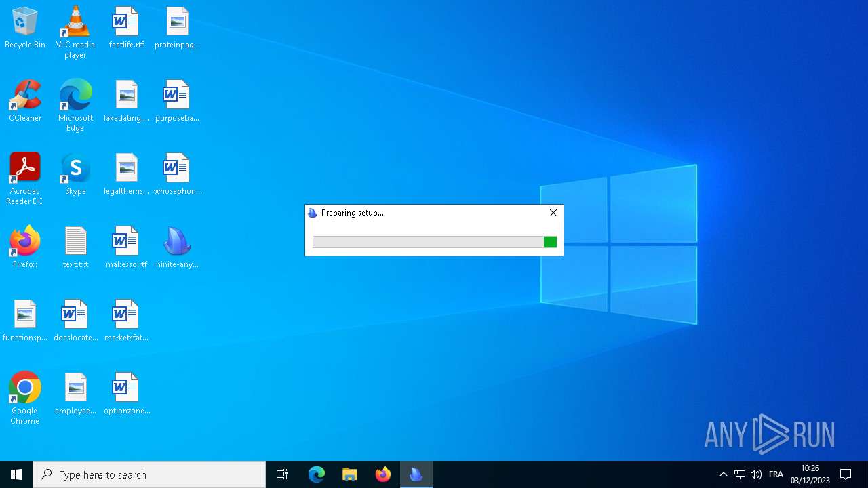The height and width of the screenshot is (488, 868).
Task: Select the optionzone... Word document icon
Action: coord(126,394)
